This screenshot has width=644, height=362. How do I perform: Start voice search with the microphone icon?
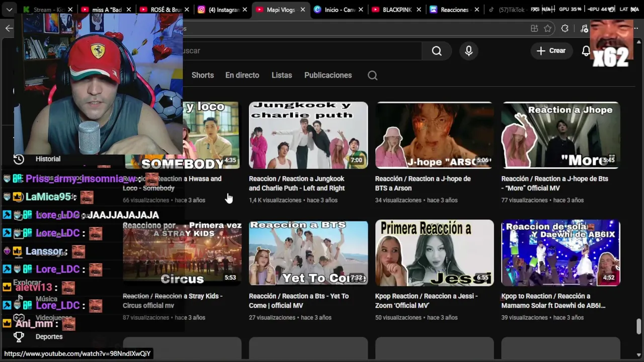pyautogui.click(x=469, y=51)
